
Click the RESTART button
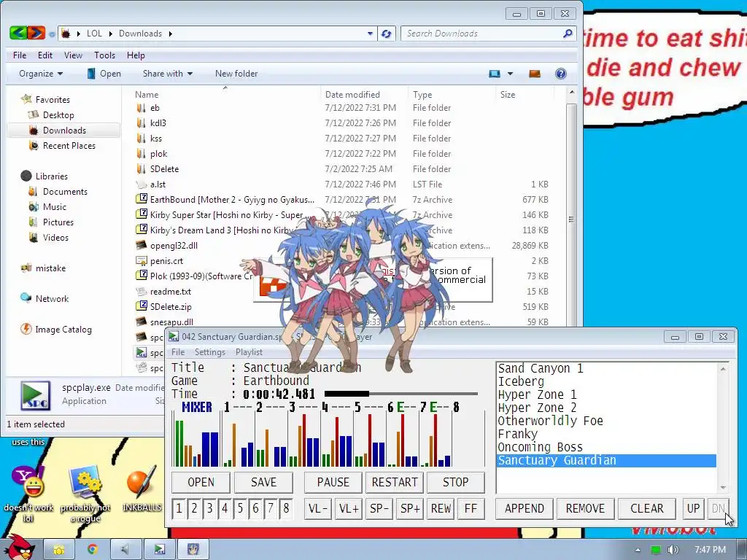tap(395, 483)
